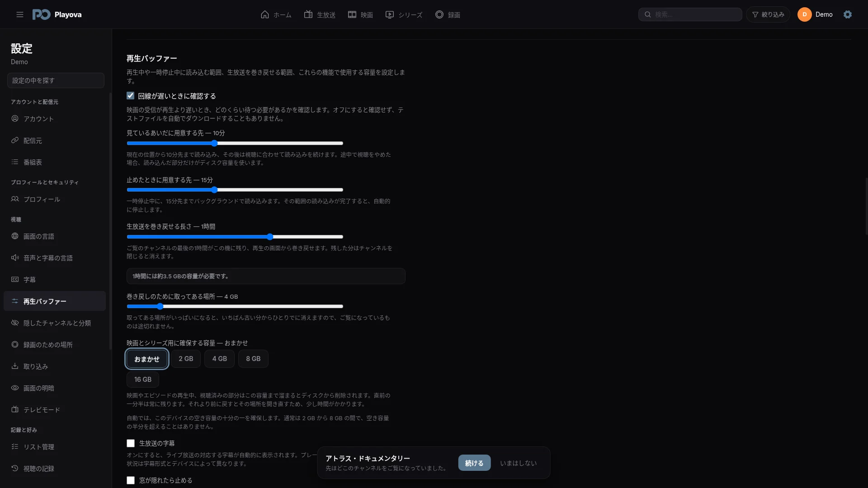Click the search magnifier icon
The height and width of the screenshot is (488, 868).
click(x=648, y=14)
